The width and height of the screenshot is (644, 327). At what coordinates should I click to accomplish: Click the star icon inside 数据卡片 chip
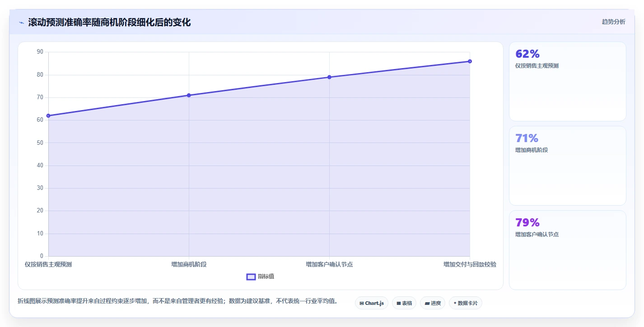(455, 303)
